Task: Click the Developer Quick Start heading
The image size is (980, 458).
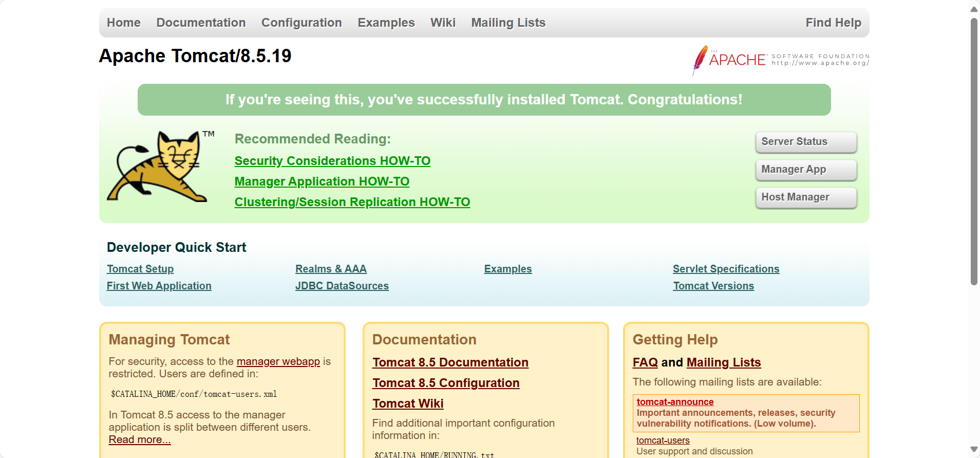Action: click(x=177, y=247)
